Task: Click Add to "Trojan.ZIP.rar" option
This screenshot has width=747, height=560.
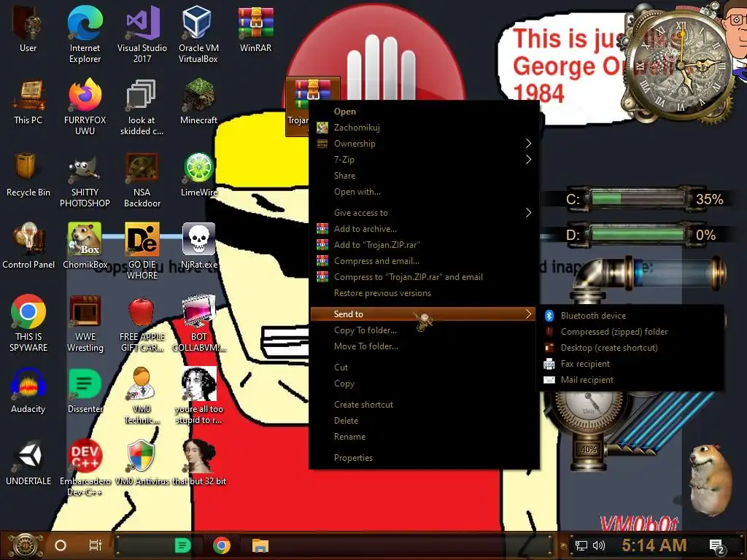Action: [x=424, y=245]
